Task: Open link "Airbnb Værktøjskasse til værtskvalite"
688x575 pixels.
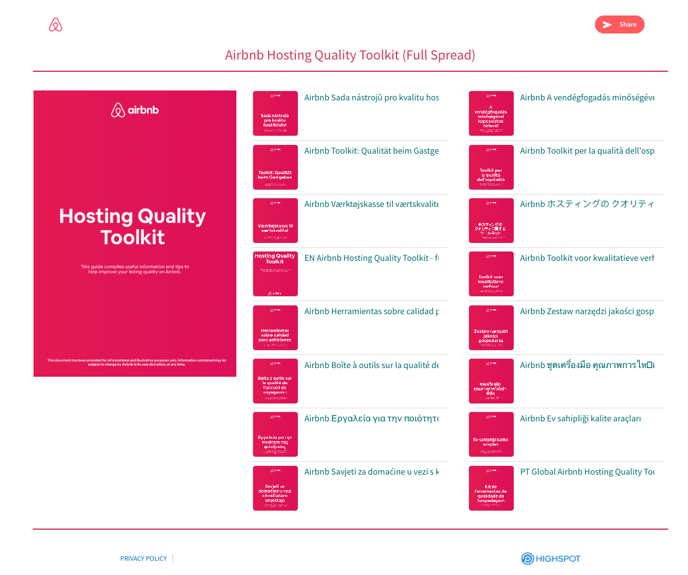Action: pyautogui.click(x=371, y=204)
